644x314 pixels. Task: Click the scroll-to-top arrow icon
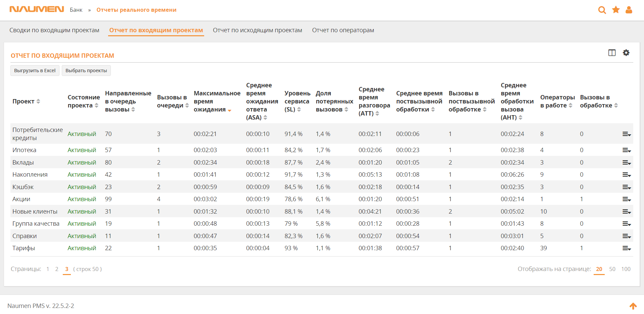tap(633, 306)
